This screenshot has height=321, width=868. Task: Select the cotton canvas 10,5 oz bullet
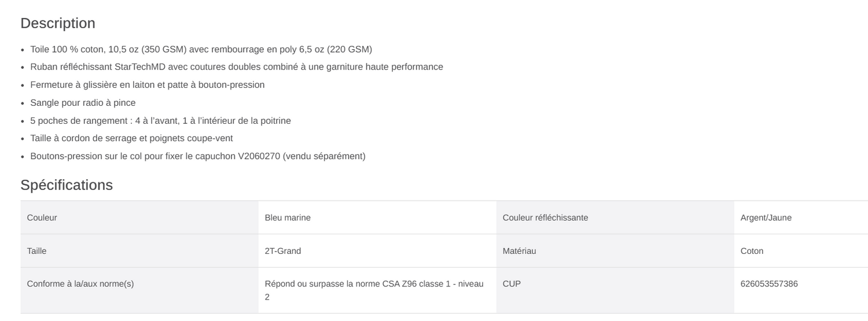coord(201,49)
